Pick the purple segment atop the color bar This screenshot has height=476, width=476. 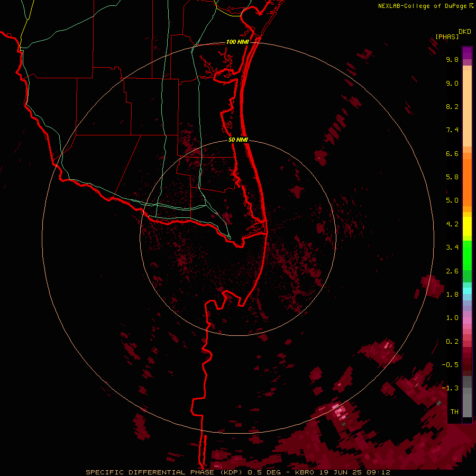[467, 53]
